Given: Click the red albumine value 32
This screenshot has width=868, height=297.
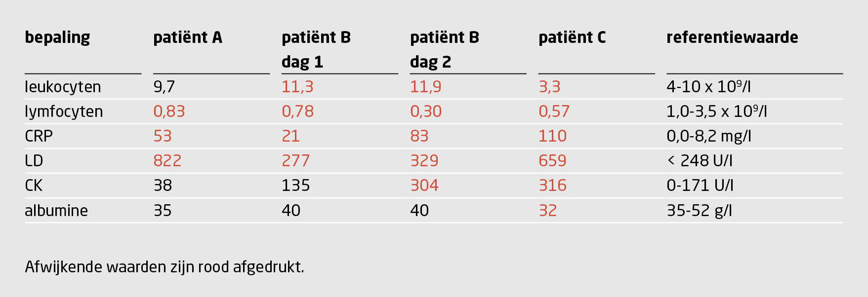Looking at the screenshot, I should click(547, 211).
